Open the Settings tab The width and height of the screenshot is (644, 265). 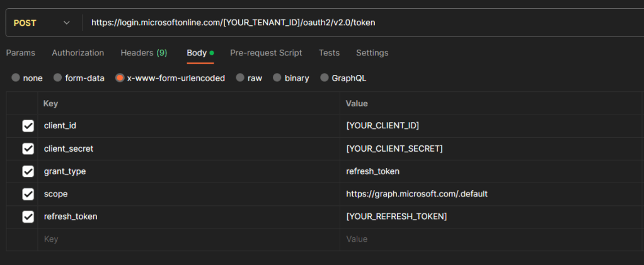click(x=372, y=53)
